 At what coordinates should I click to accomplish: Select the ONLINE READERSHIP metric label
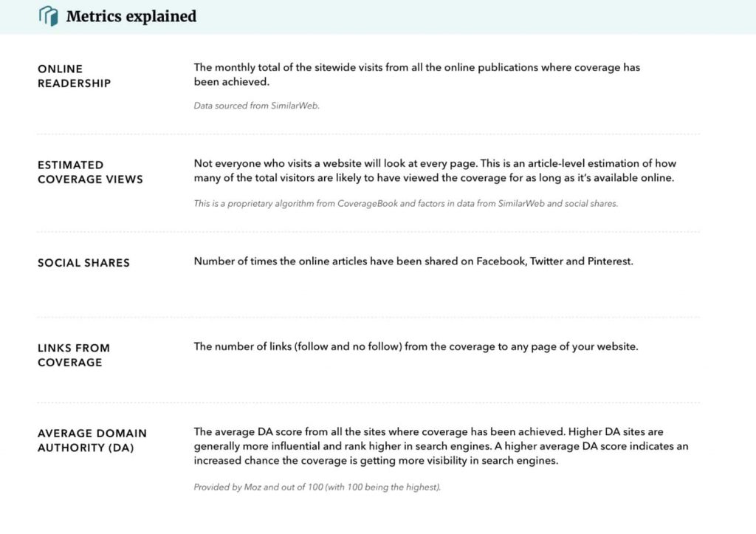[74, 76]
